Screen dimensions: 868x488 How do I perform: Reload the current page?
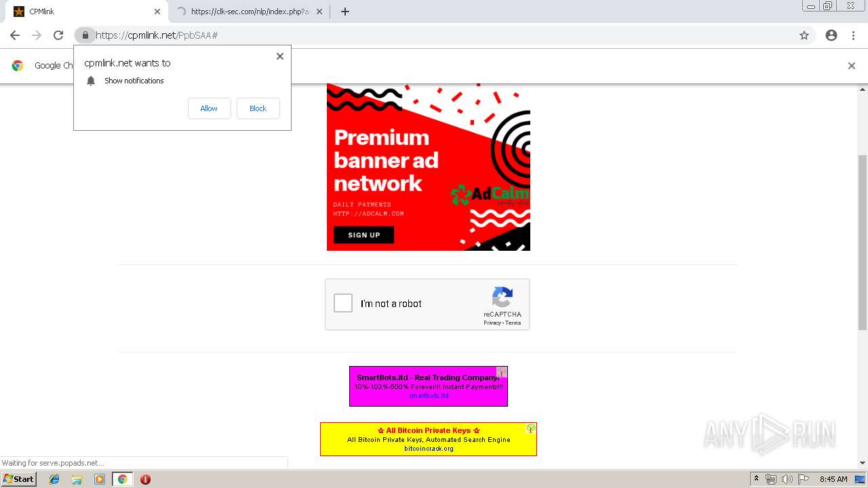(58, 35)
